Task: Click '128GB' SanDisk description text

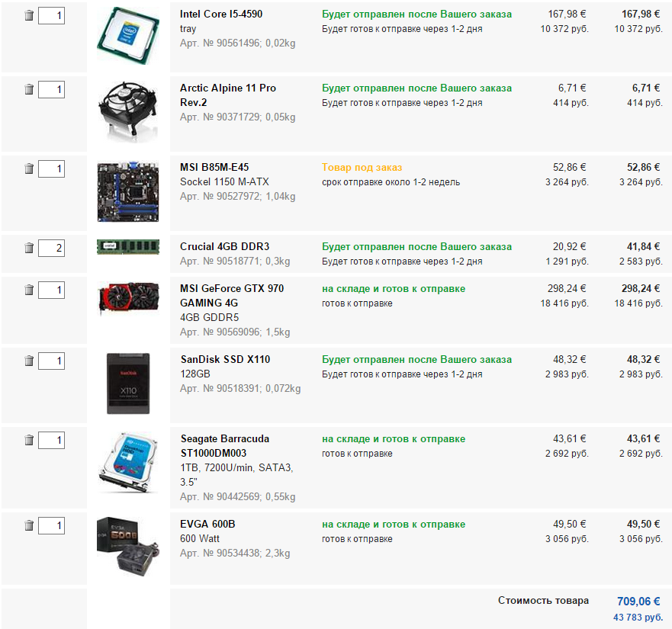Action: [195, 374]
